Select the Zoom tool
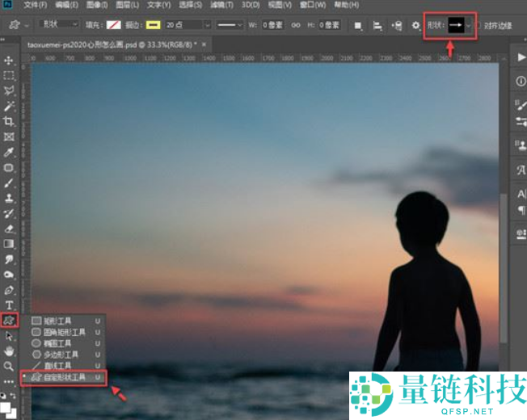Viewport: 527px width, 420px height. point(8,366)
